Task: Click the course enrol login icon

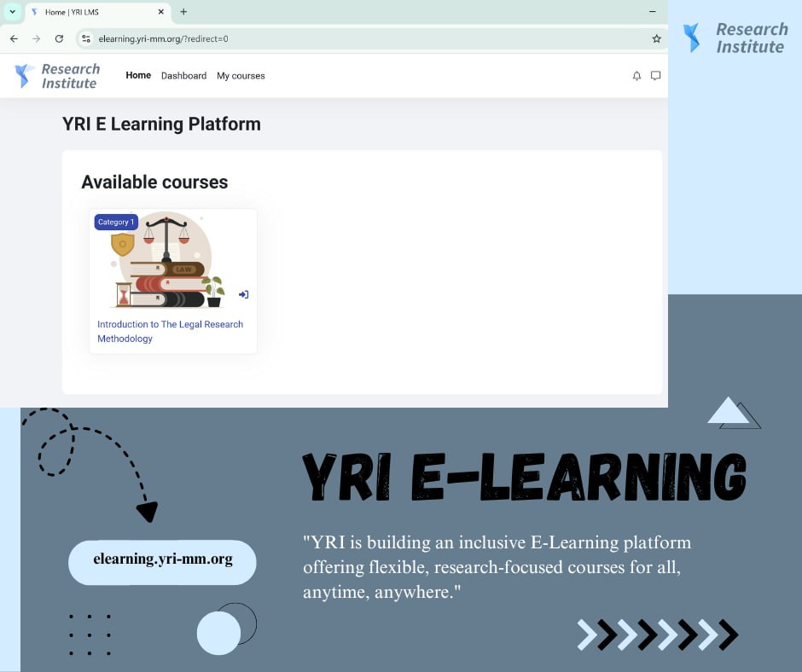Action: tap(244, 294)
